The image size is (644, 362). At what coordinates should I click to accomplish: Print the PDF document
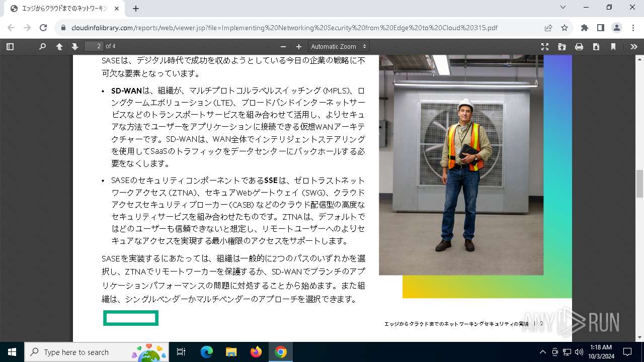coord(579,46)
